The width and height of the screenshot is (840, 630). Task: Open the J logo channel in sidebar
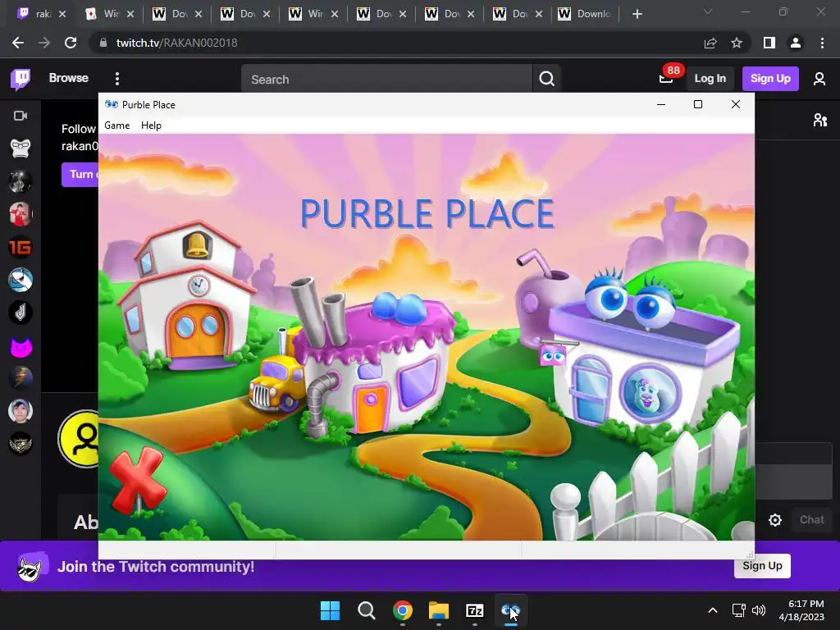click(21, 313)
